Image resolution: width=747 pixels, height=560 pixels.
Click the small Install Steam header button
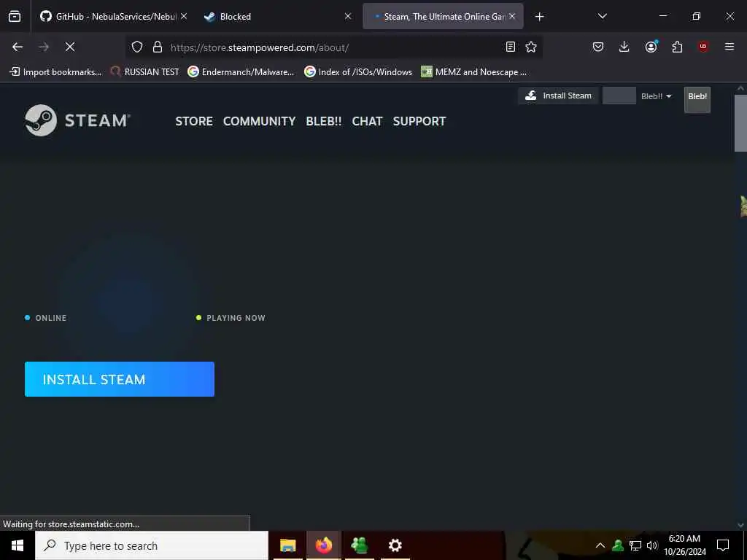(x=558, y=96)
